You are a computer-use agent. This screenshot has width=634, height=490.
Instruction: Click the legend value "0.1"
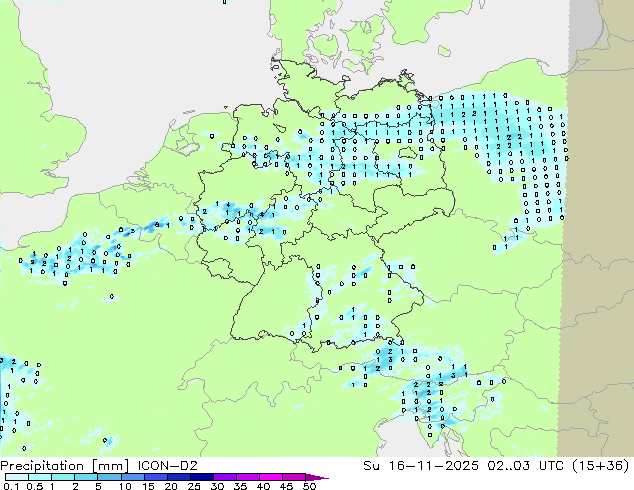[x=11, y=486]
